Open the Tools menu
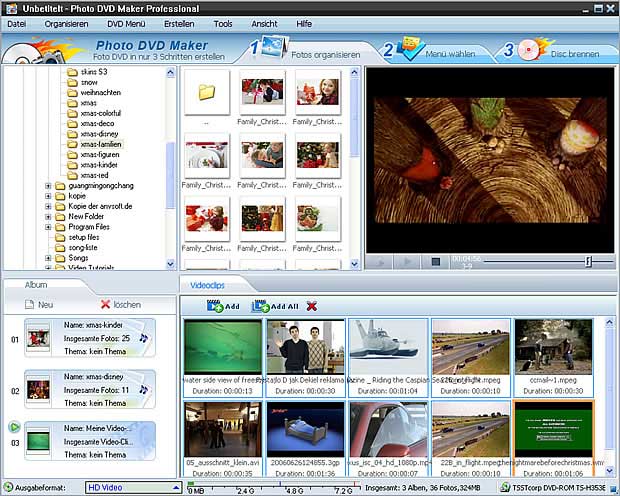Screen dimensions: 620x496 pyautogui.click(x=223, y=24)
